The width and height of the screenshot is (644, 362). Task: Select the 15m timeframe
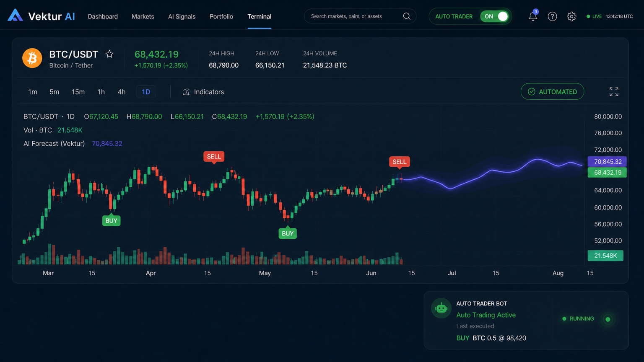[78, 92]
